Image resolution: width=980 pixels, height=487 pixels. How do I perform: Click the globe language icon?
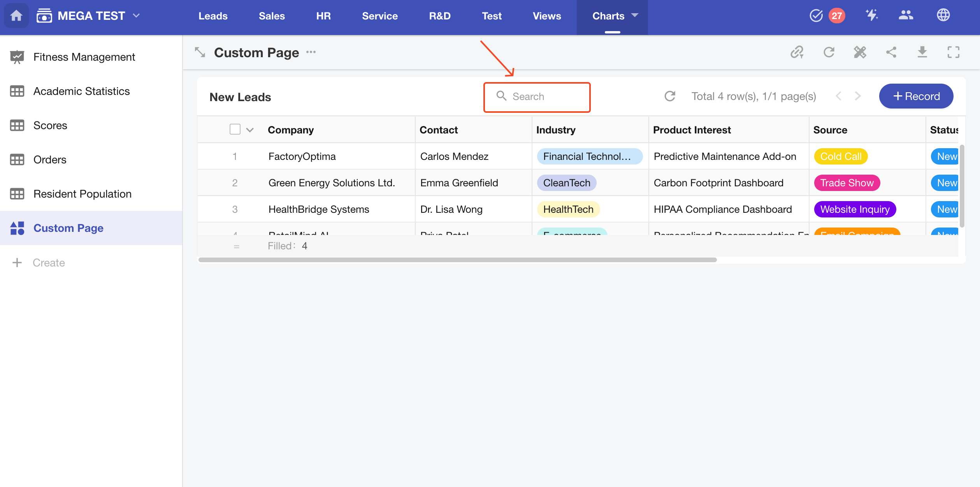click(943, 16)
